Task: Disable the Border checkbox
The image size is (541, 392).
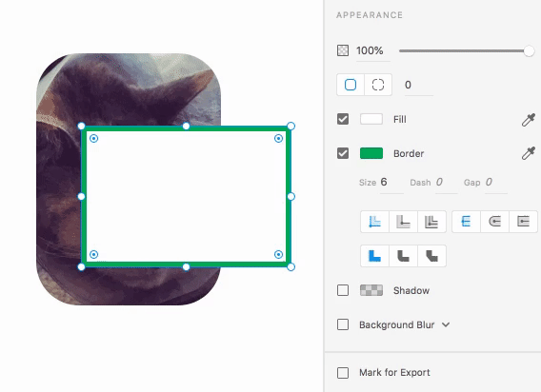Action: [343, 153]
